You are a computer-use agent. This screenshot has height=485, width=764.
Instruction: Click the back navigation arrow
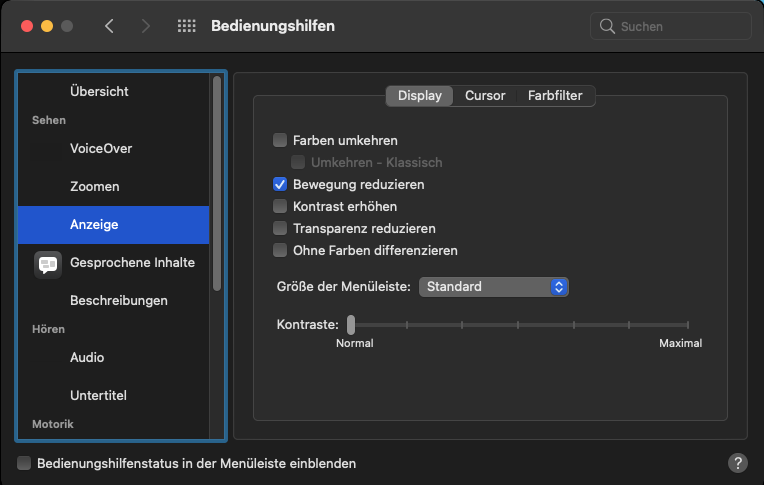click(109, 26)
